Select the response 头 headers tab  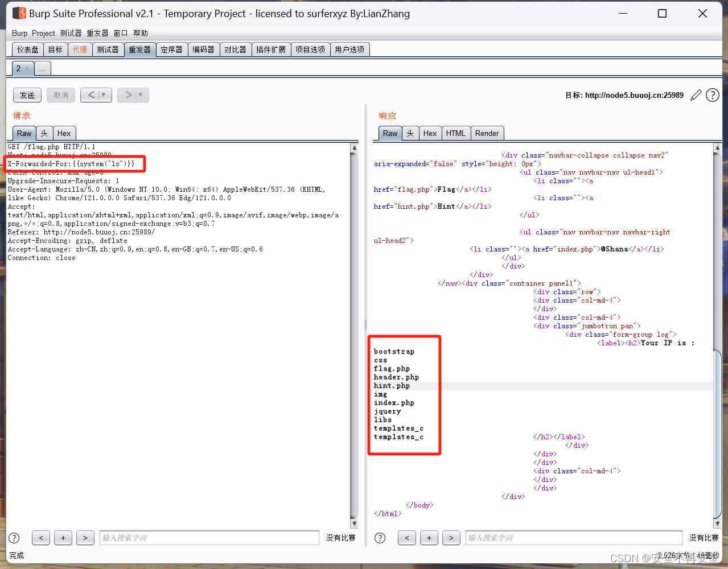coord(410,133)
